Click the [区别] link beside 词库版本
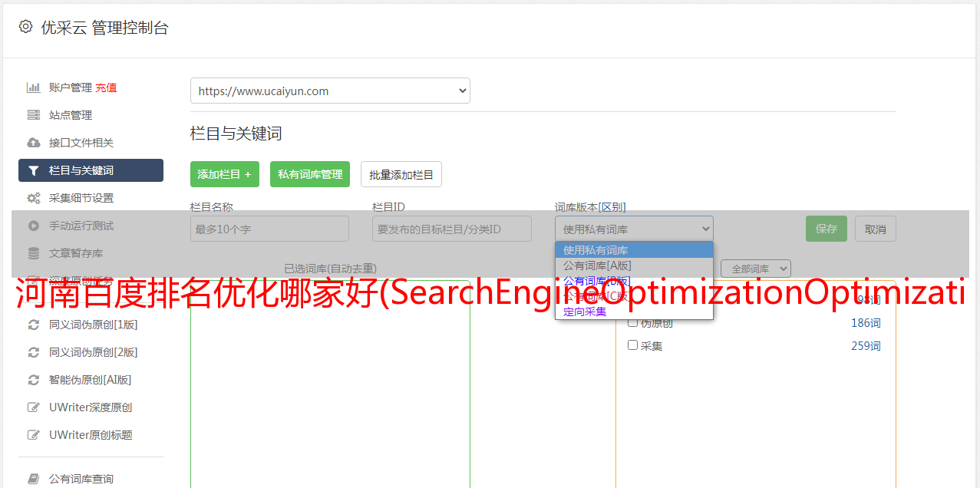 612,207
